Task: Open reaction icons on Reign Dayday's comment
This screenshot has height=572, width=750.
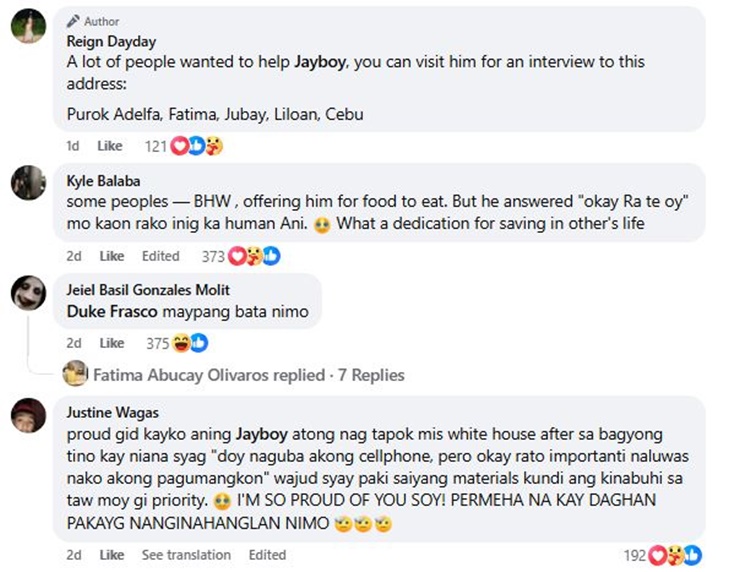Action: (x=198, y=146)
